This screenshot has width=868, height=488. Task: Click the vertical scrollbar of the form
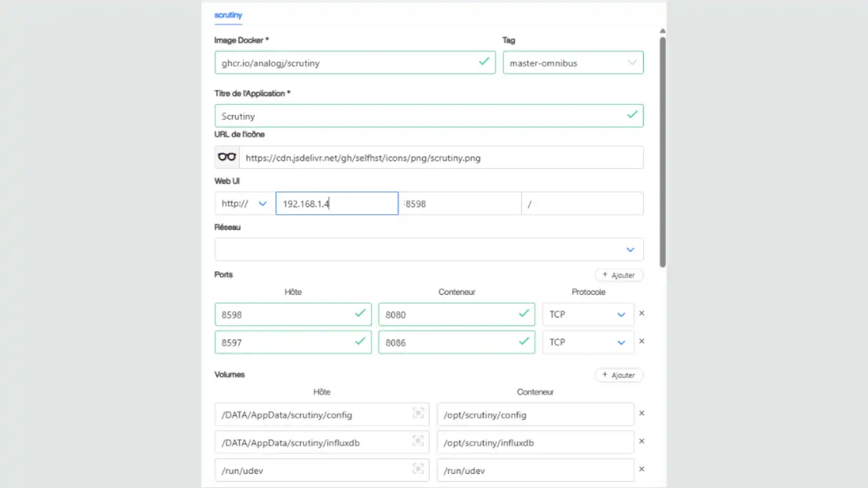pos(663,151)
